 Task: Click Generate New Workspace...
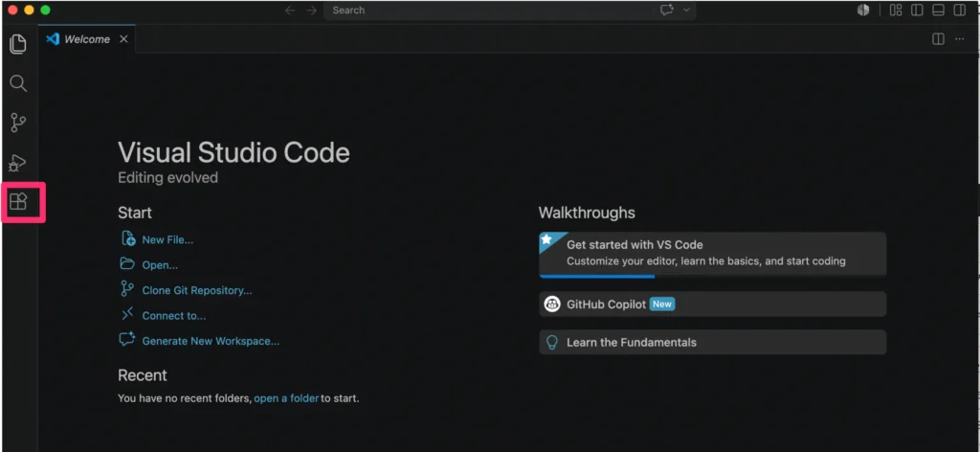[x=211, y=341]
